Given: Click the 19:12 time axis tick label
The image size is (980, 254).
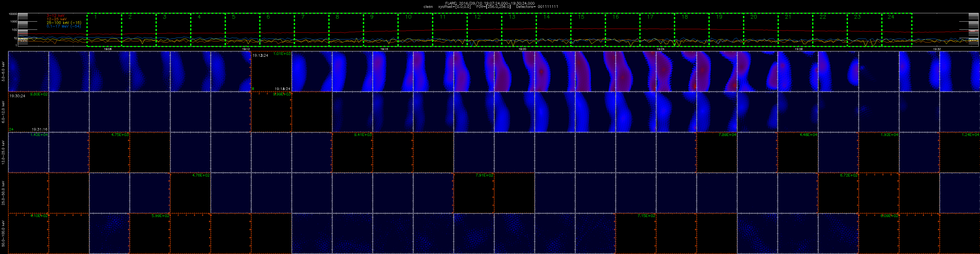Looking at the screenshot, I should pos(246,49).
